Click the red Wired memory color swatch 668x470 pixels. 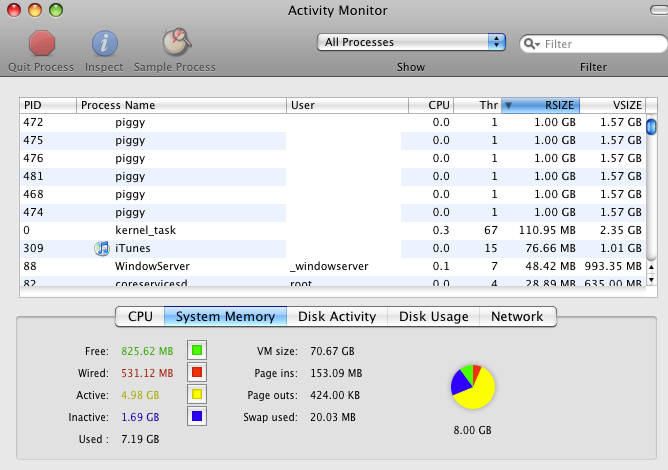pos(197,372)
